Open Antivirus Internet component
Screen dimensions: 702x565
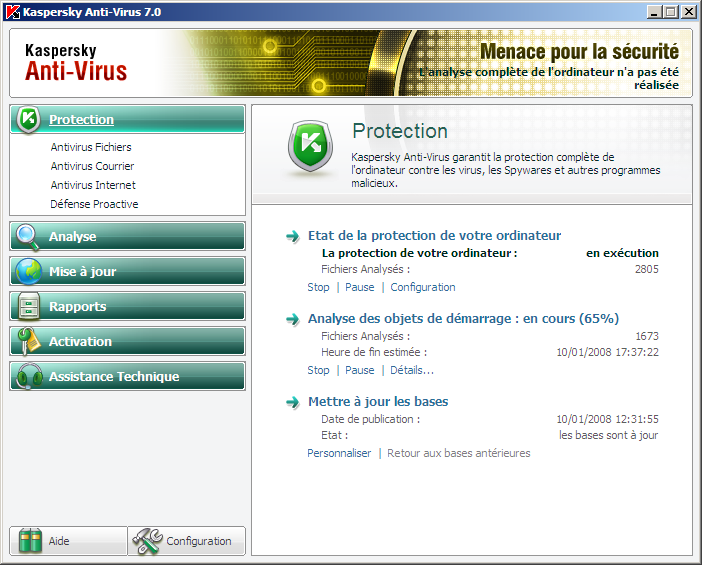[93, 185]
